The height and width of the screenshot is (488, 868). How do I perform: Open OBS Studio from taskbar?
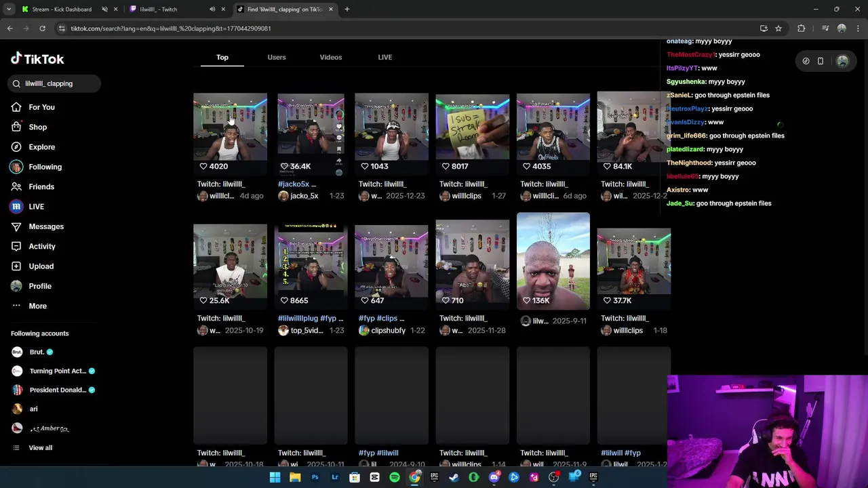point(554,477)
